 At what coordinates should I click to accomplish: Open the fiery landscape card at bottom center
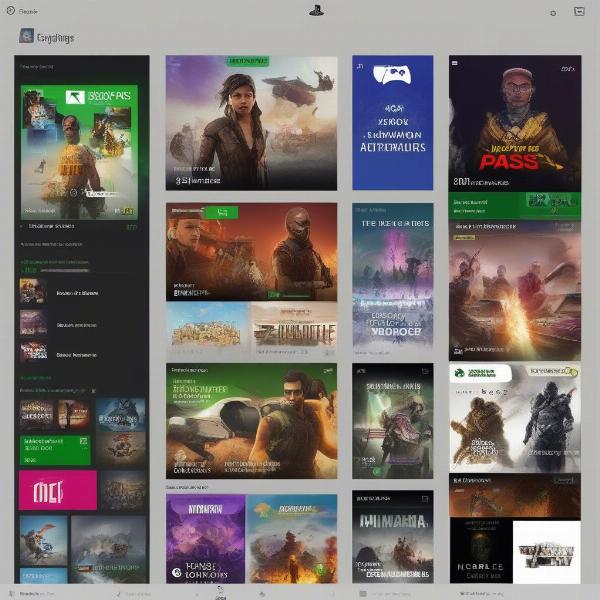coord(292,539)
